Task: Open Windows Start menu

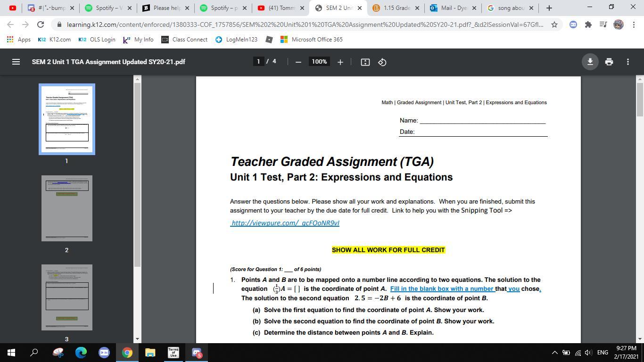Action: [x=11, y=353]
